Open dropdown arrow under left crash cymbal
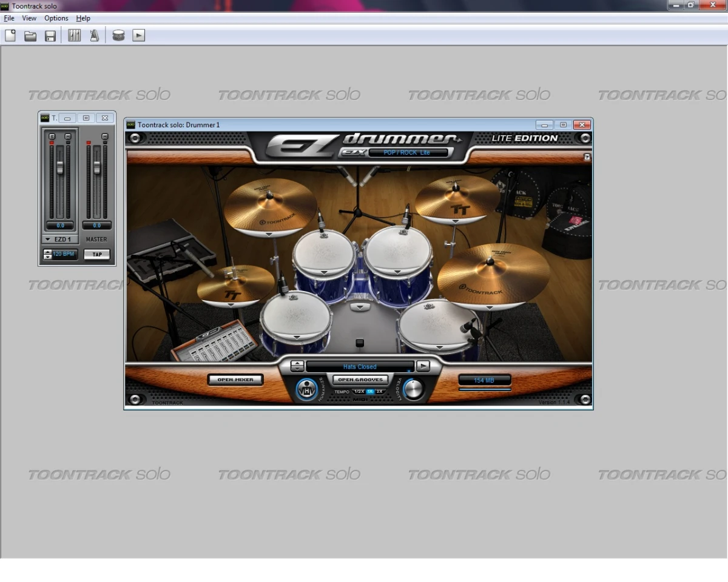This screenshot has height=582, width=728. point(268,234)
